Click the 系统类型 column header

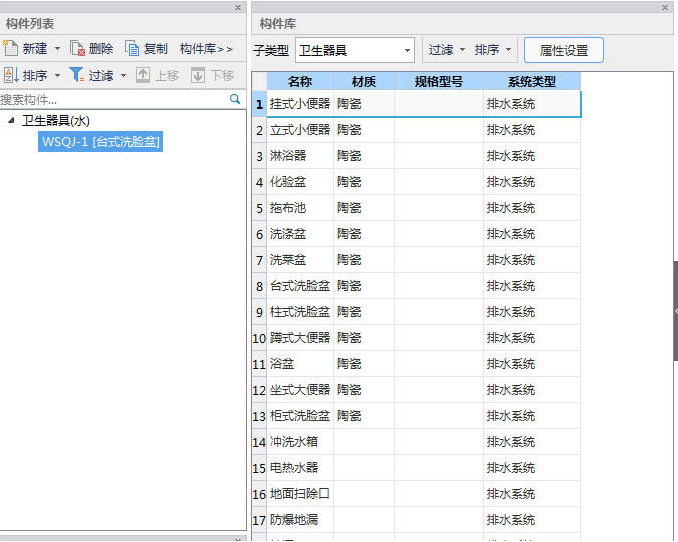click(531, 82)
